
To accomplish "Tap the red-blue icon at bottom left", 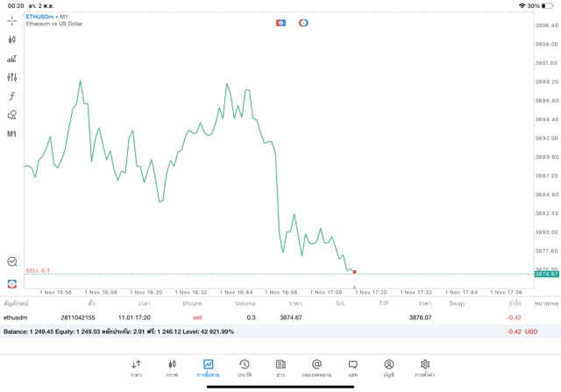I will tap(12, 283).
